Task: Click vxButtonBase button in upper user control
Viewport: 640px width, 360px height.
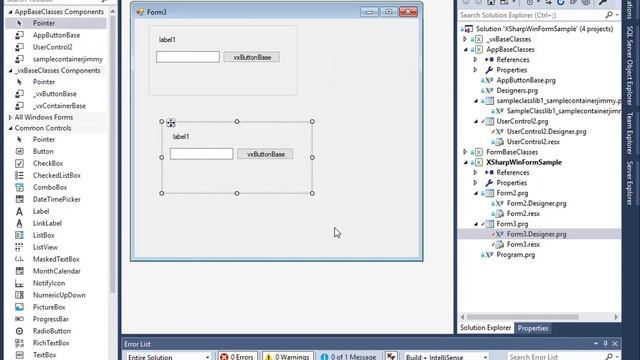Action: pos(252,58)
